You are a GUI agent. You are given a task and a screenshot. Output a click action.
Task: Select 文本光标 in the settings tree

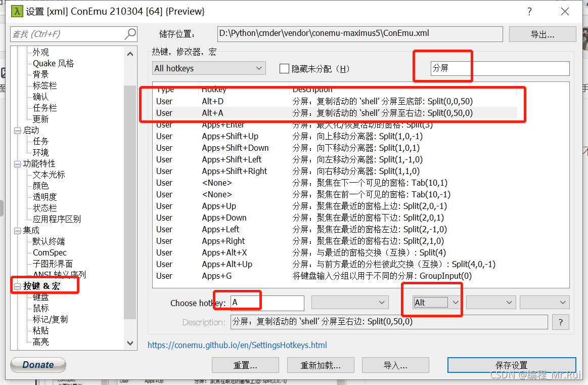pos(49,175)
